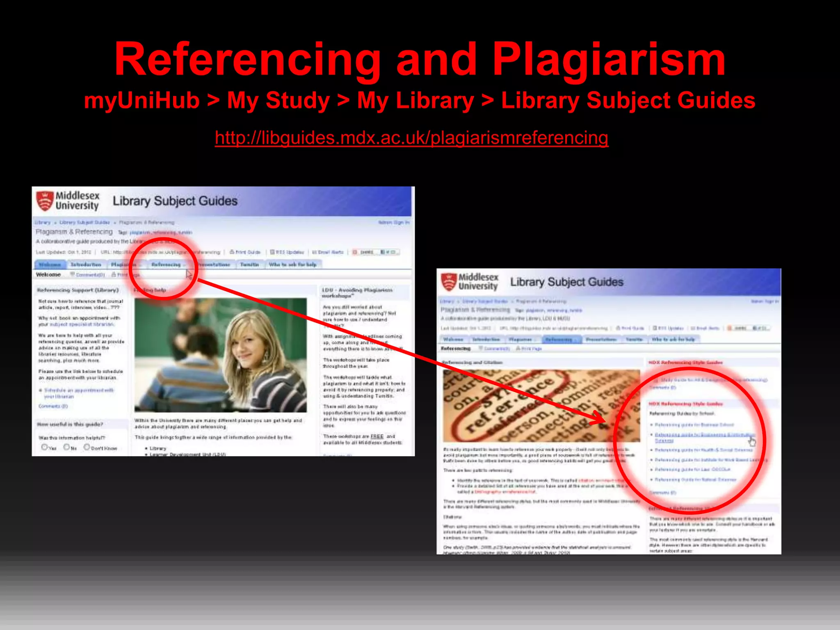Click the classroom student photo on Welcome page
The height and width of the screenshot is (630, 840).
(221, 355)
